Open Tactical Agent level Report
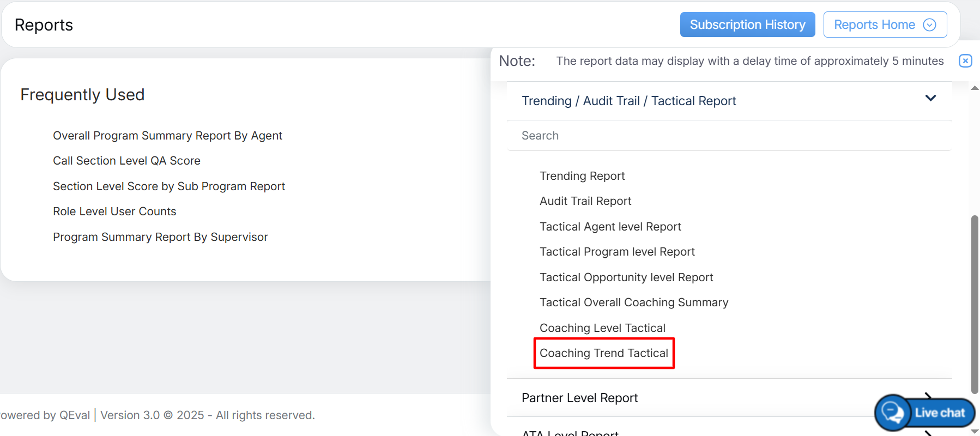Viewport: 980px width, 436px height. point(610,227)
